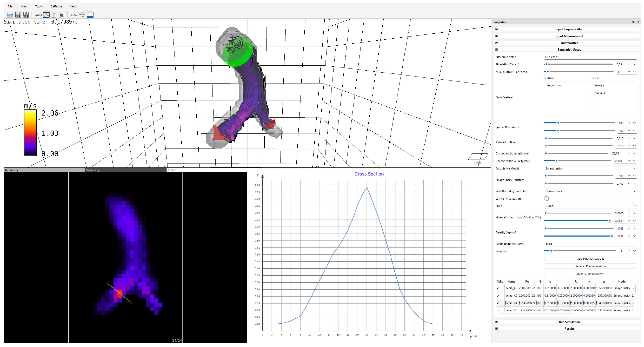Toggle the mixer sliders tool icon
This screenshot has height=347, width=644.
(46, 15)
